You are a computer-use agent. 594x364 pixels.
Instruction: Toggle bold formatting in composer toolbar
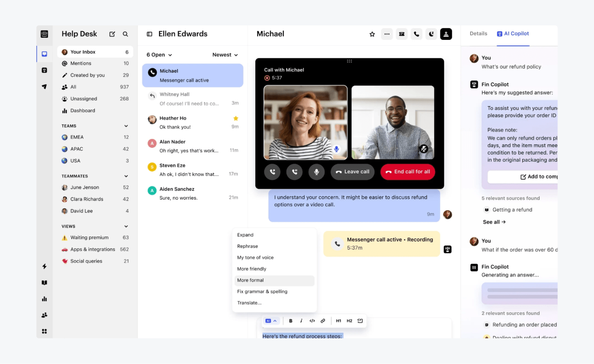(x=291, y=321)
